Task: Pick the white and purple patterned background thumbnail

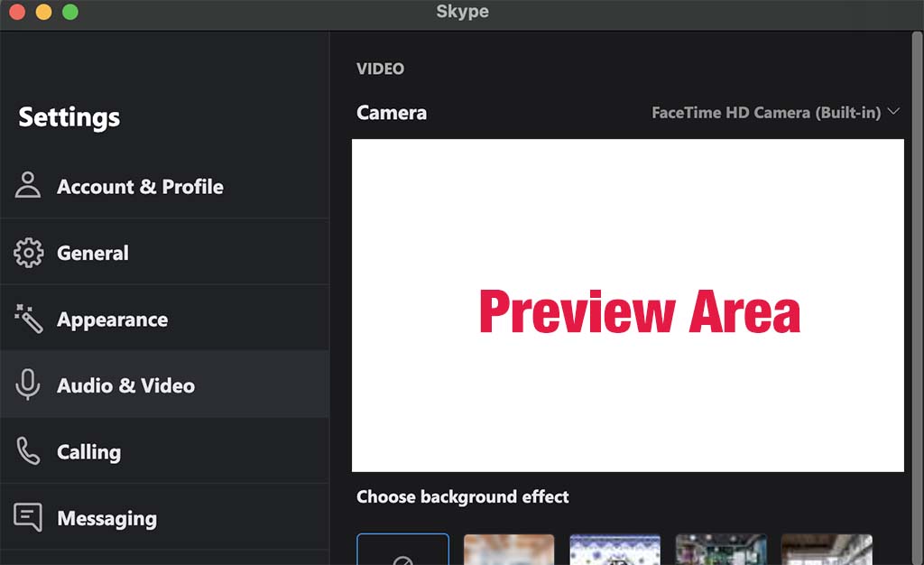Action: (x=614, y=549)
